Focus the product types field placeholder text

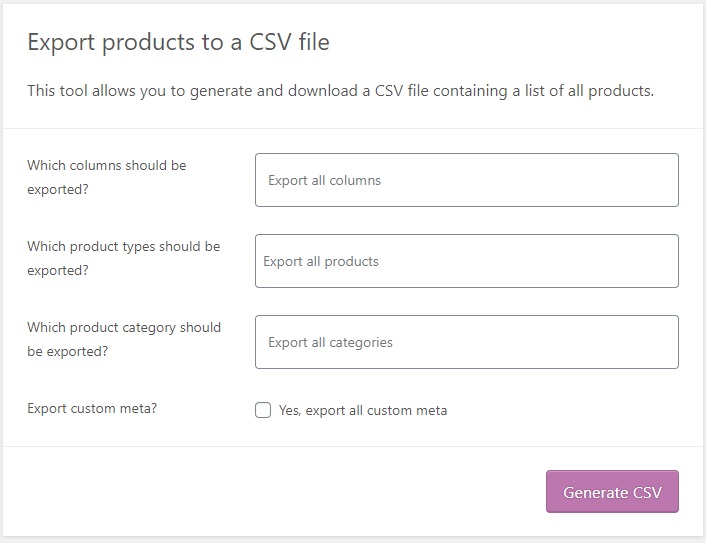click(x=321, y=262)
